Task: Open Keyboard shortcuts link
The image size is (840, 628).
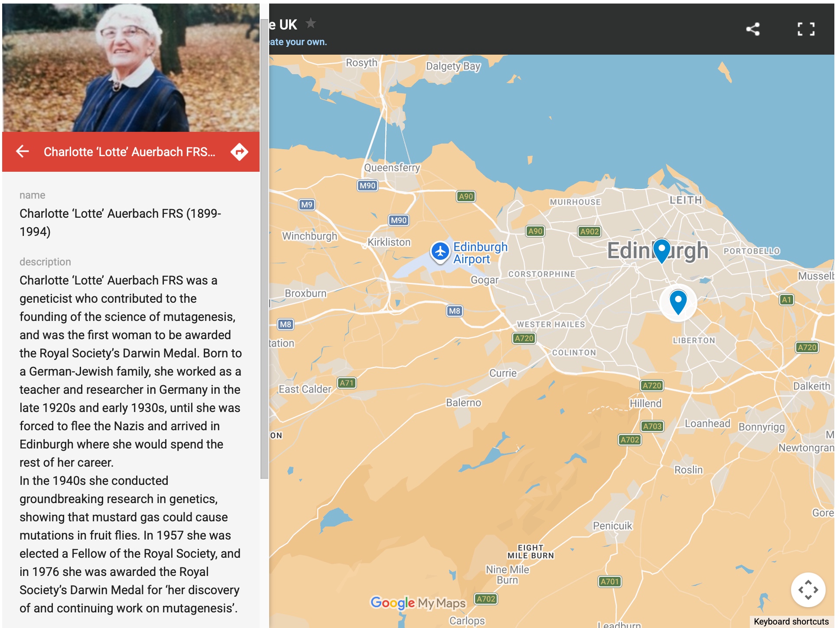Action: (x=791, y=621)
